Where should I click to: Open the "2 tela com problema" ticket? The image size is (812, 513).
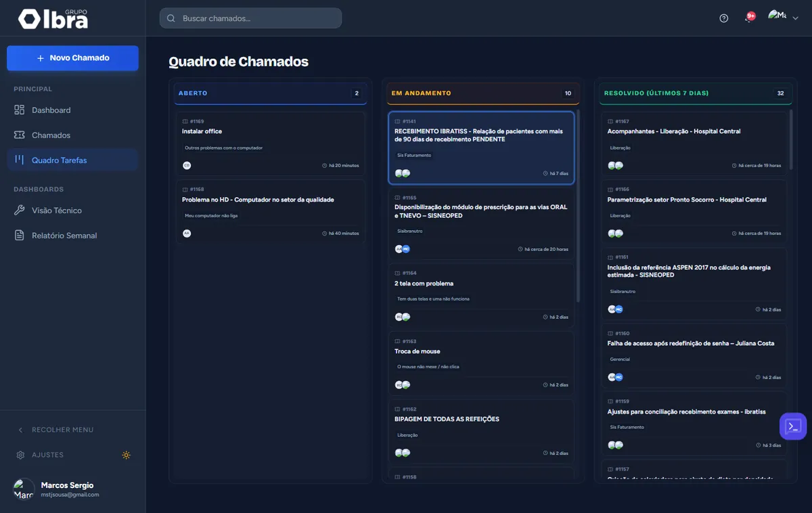pos(424,284)
